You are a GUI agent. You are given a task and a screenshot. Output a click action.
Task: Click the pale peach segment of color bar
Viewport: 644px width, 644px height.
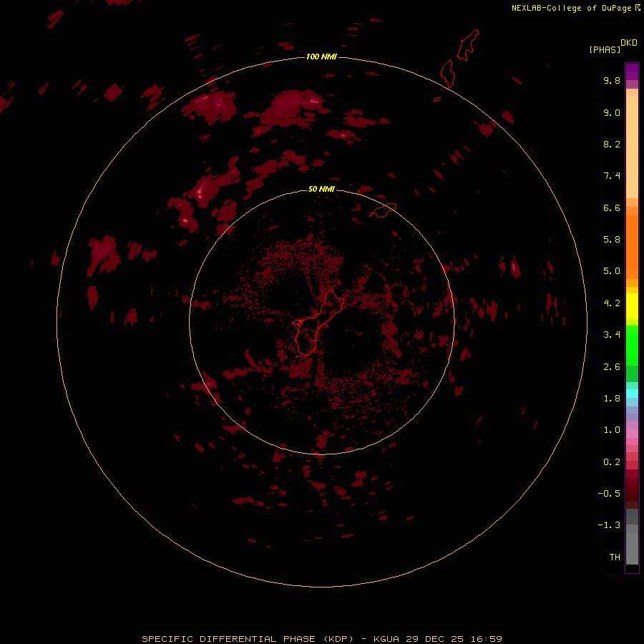pyautogui.click(x=632, y=147)
